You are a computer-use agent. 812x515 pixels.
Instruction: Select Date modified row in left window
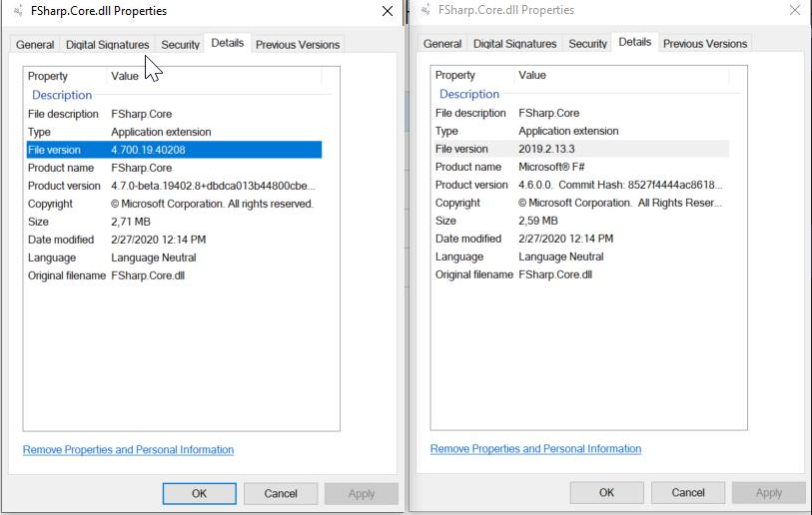[174, 240]
